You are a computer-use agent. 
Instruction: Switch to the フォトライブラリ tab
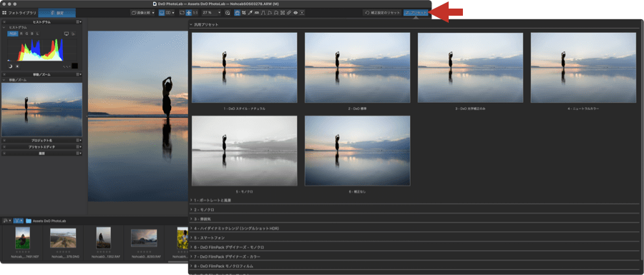(x=19, y=13)
